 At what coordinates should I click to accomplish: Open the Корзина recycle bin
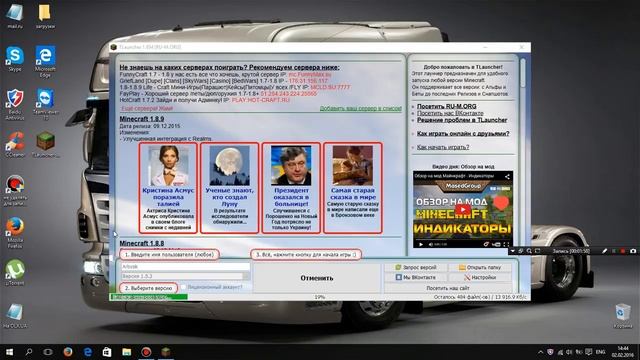click(x=623, y=315)
